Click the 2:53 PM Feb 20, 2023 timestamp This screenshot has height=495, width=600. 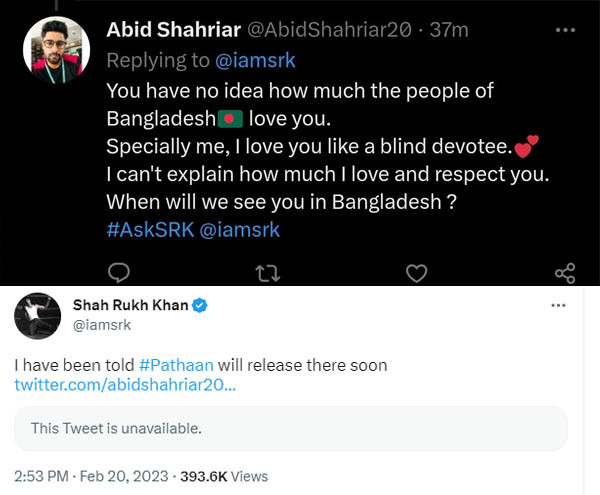point(92,477)
